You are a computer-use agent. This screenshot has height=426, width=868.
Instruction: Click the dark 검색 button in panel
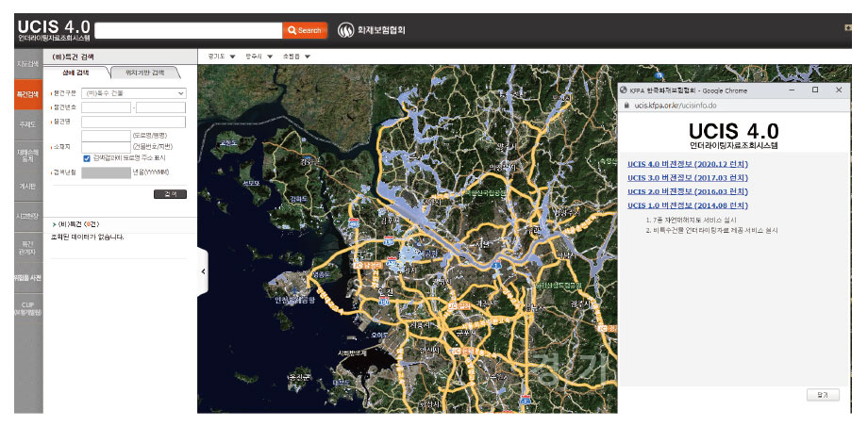tap(170, 194)
